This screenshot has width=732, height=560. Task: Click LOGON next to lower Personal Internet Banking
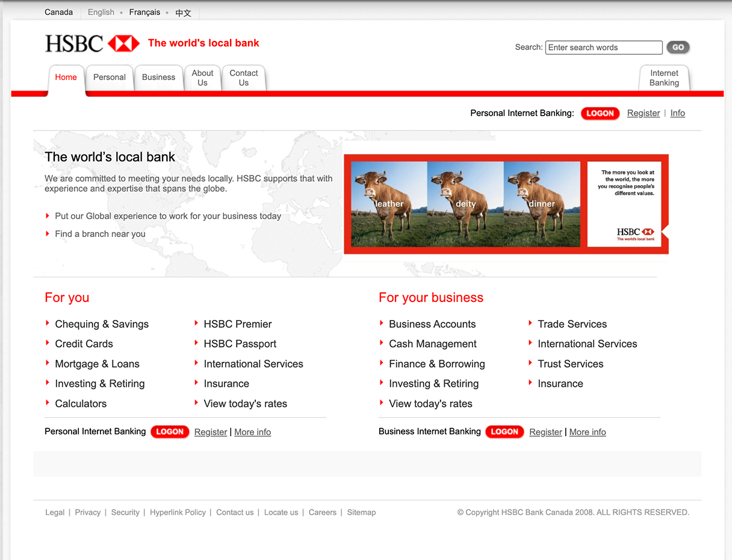click(x=170, y=432)
